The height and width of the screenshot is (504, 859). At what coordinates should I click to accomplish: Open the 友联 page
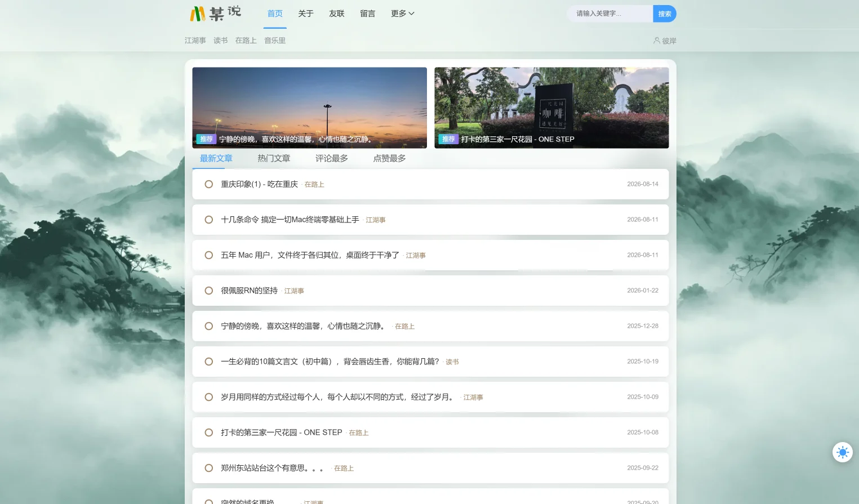click(x=337, y=14)
